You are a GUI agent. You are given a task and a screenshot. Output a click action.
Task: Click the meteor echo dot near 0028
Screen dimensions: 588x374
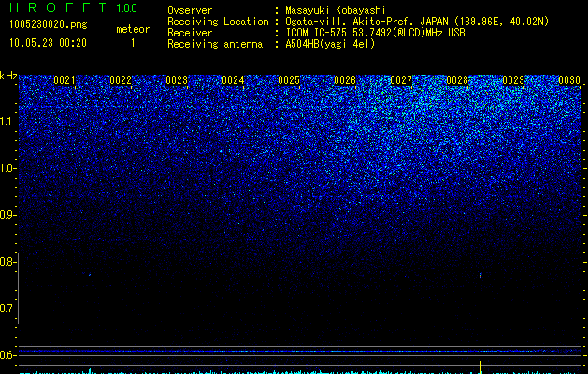click(x=480, y=275)
